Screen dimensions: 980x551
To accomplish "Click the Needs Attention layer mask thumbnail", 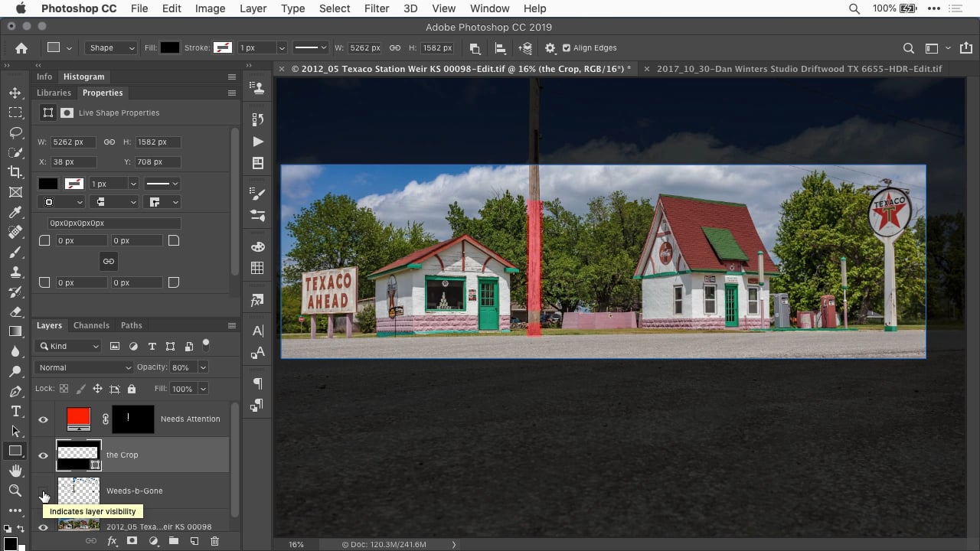I will (x=133, y=419).
